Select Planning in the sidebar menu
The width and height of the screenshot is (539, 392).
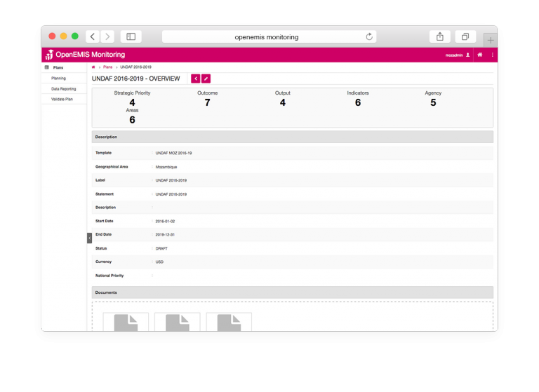tap(58, 79)
